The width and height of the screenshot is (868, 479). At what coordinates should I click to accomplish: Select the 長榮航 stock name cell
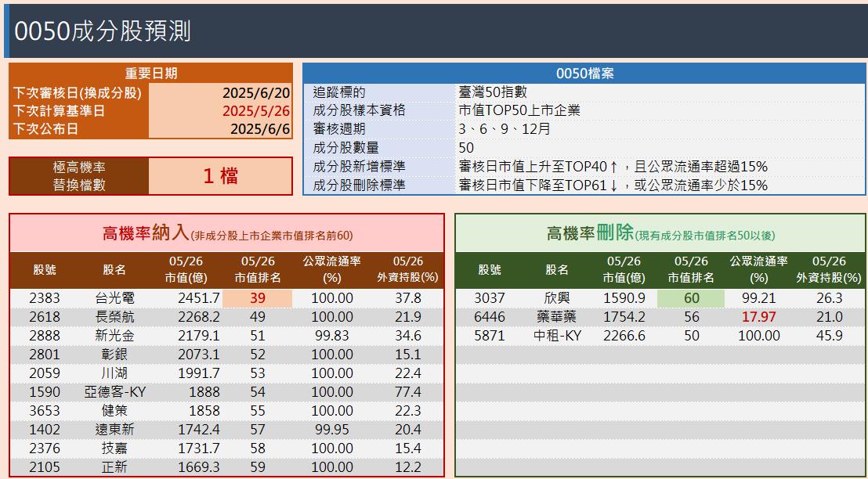click(x=114, y=317)
